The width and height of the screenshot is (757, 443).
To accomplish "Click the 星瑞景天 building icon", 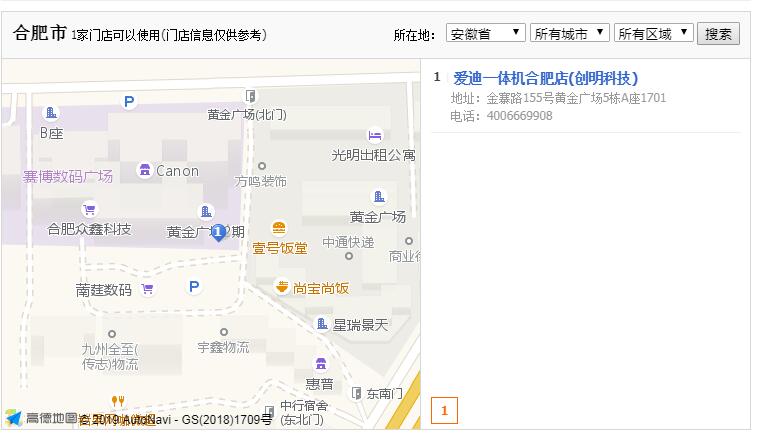I will [x=322, y=323].
